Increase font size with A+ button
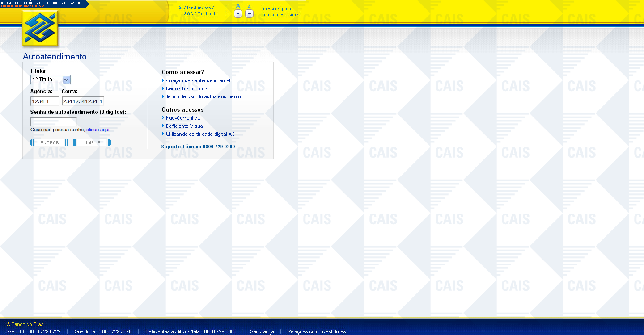644x335 pixels. click(238, 13)
